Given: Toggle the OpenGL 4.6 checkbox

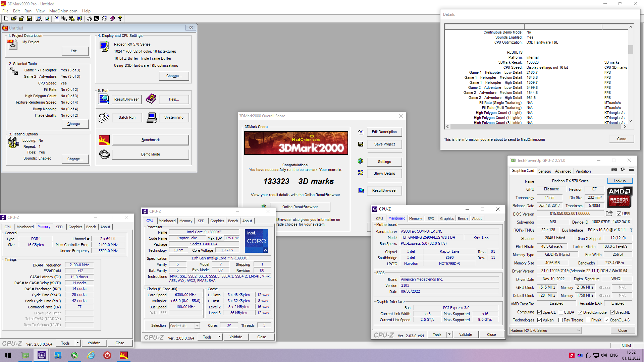Looking at the screenshot, I should 607,320.
